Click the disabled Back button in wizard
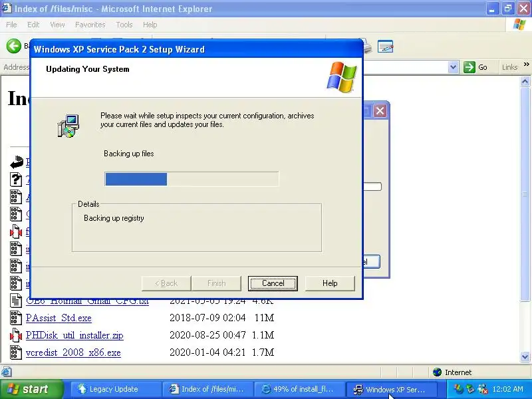This screenshot has height=399, width=532. click(166, 283)
